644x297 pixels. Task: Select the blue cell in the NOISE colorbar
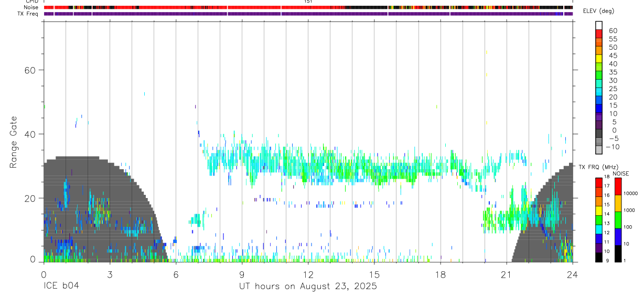coord(618,237)
